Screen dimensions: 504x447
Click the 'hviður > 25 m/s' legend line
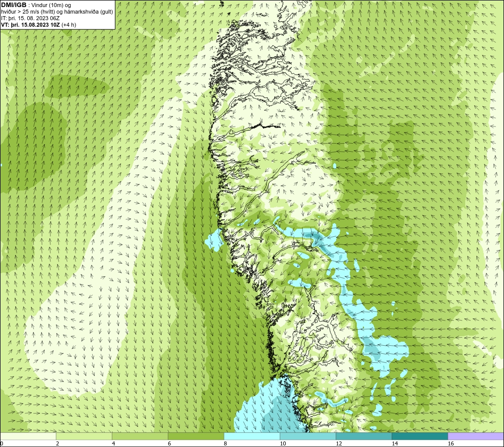[x=57, y=12]
